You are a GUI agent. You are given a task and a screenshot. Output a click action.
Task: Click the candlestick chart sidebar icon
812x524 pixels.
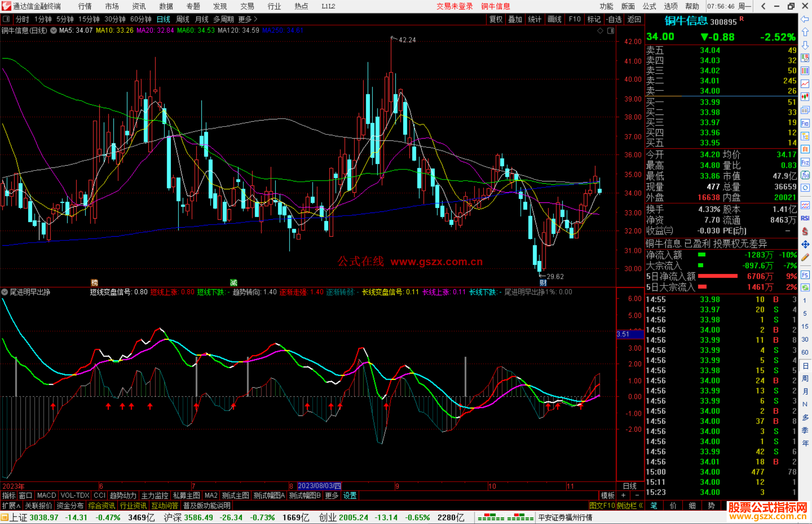[x=805, y=97]
